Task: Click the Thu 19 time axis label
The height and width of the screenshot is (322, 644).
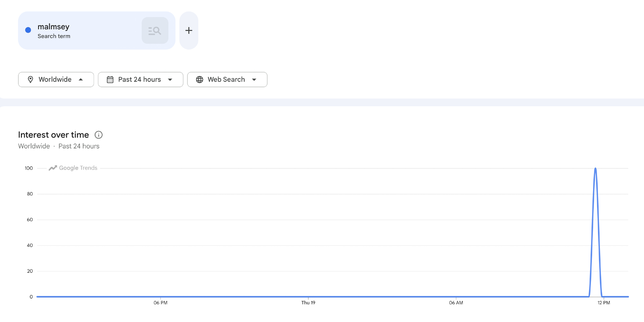Action: pos(308,303)
